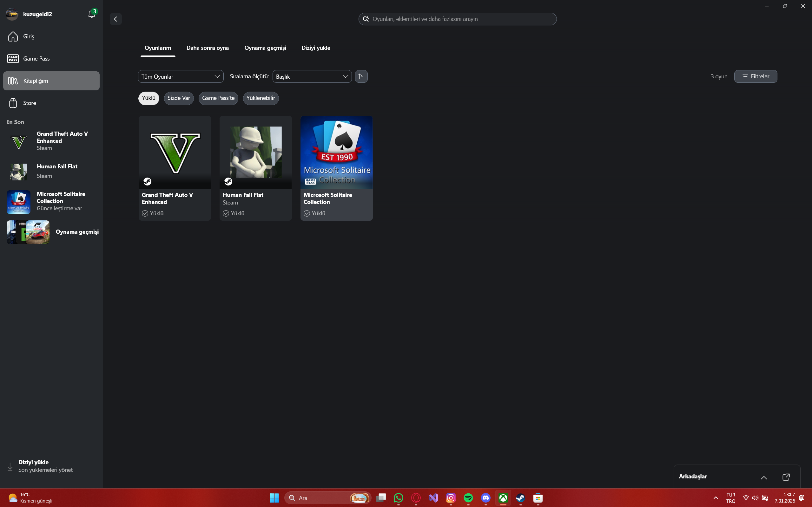This screenshot has width=812, height=507.
Task: Open the clock and date flyout
Action: click(x=784, y=498)
